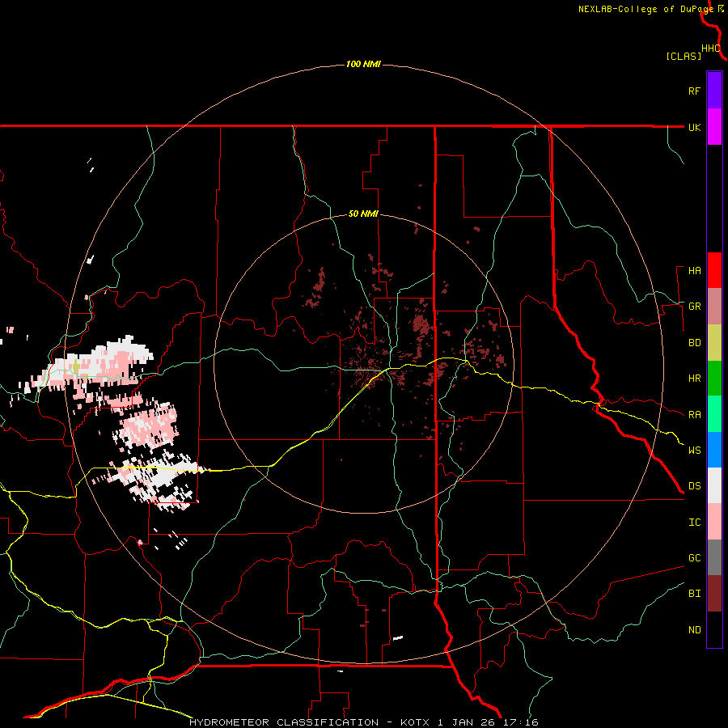Click the HYDROMETEOR CLASSIFICATION title text
The width and height of the screenshot is (728, 728).
tap(284, 722)
